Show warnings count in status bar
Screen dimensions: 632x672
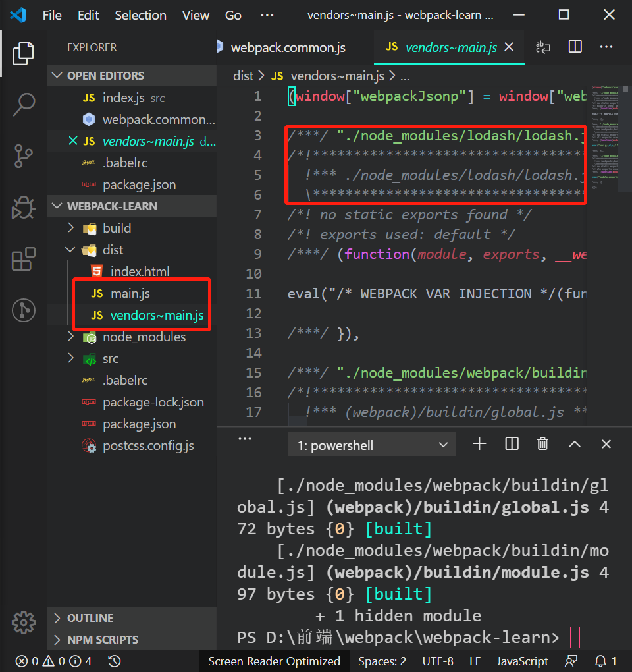tap(53, 661)
